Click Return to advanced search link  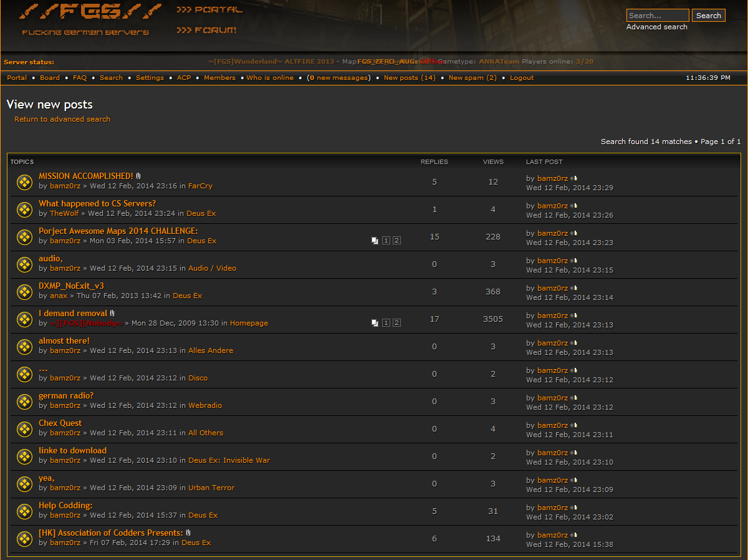pyautogui.click(x=62, y=119)
